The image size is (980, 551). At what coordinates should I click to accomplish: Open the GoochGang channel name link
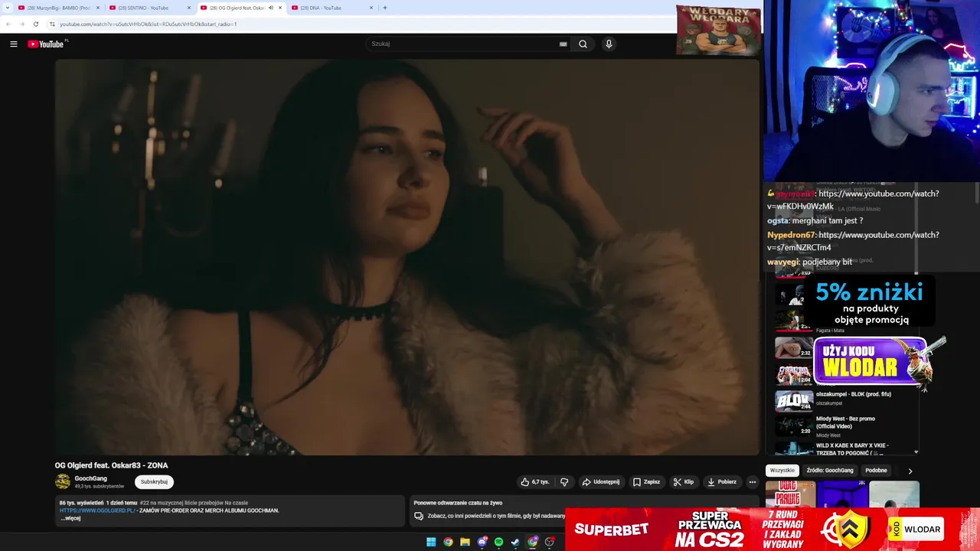coord(90,478)
